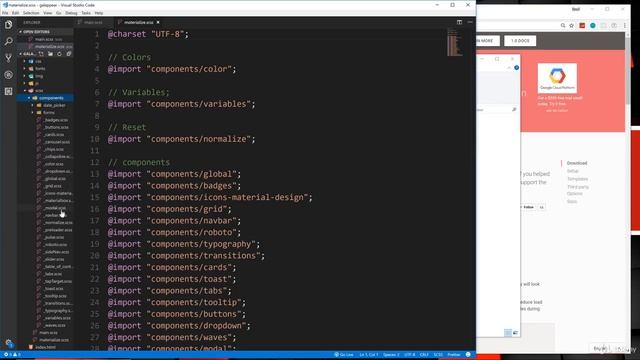Open the Extensions view in activity bar
The height and width of the screenshot is (360, 640).
click(9, 91)
